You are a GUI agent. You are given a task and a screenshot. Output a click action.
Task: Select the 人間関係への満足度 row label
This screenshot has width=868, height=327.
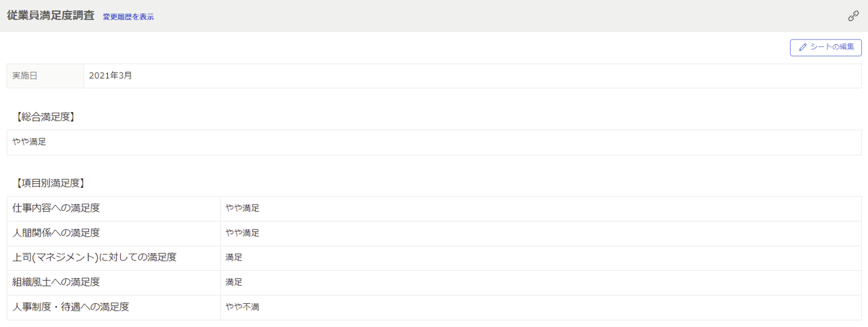56,233
